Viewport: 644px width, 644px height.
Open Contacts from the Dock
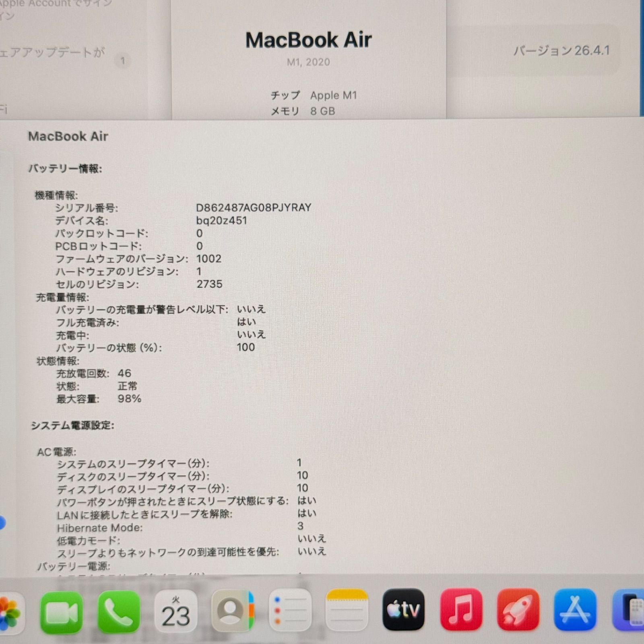(233, 611)
